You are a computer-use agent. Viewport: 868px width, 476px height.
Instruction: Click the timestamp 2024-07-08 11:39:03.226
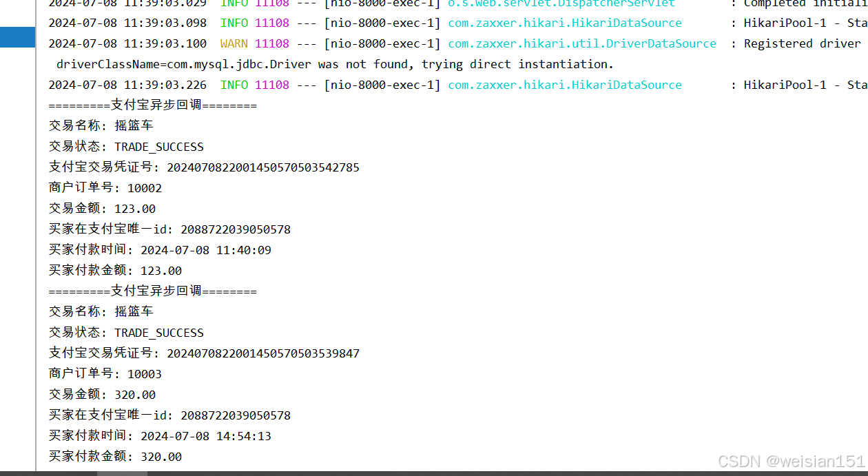point(127,85)
